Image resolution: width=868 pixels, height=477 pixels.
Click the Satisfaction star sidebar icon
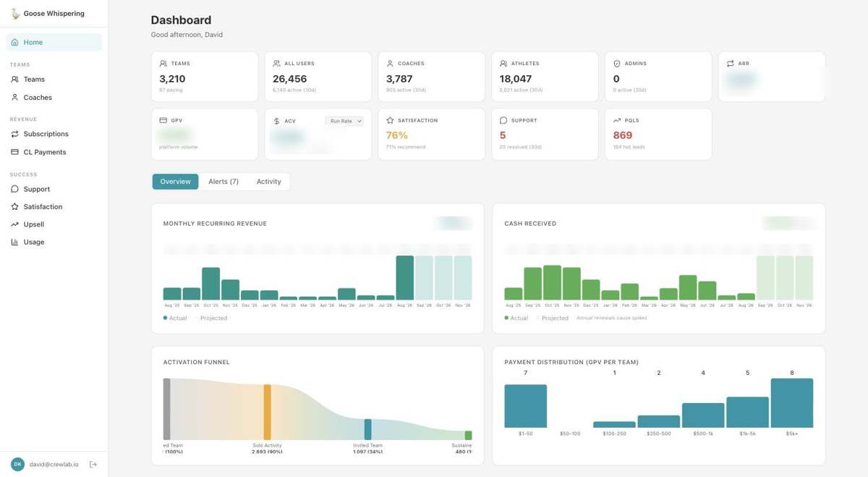point(15,206)
